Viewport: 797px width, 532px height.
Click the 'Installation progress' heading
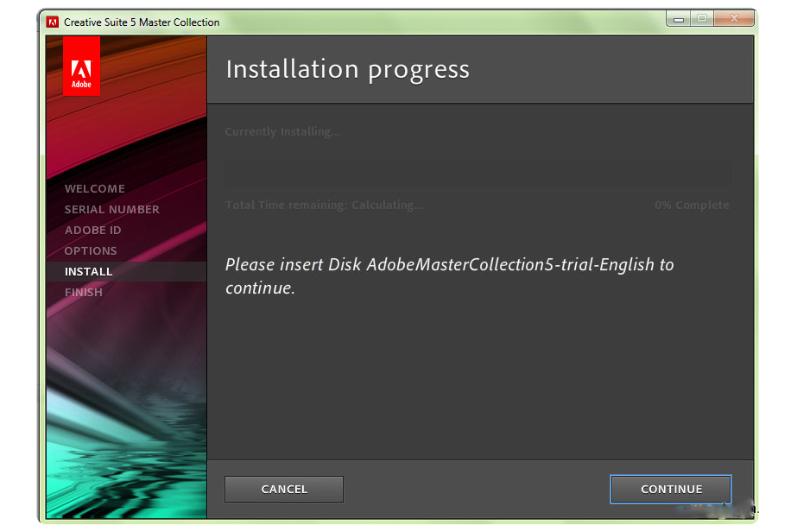[x=348, y=70]
